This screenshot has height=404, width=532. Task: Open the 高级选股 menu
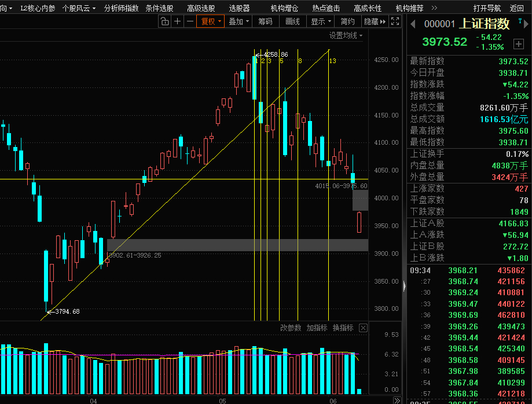pos(201,8)
